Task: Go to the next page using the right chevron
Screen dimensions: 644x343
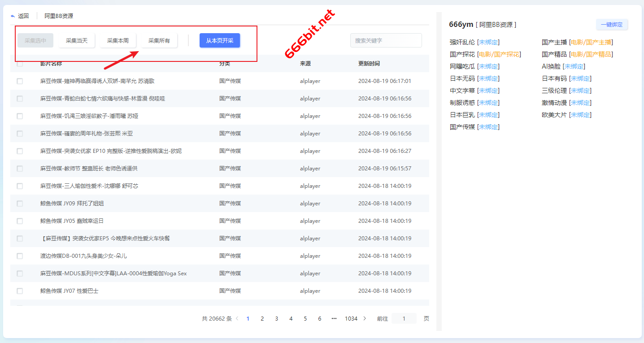Action: (365, 319)
